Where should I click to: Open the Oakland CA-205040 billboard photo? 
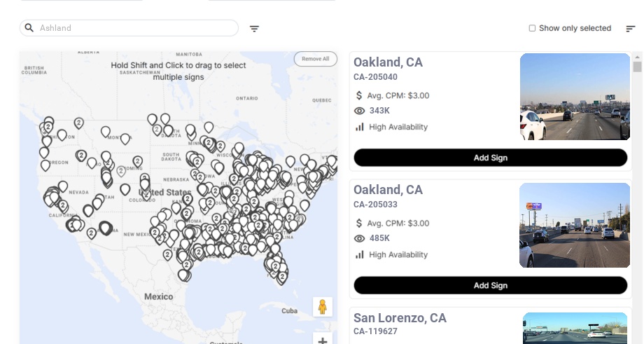coord(575,97)
